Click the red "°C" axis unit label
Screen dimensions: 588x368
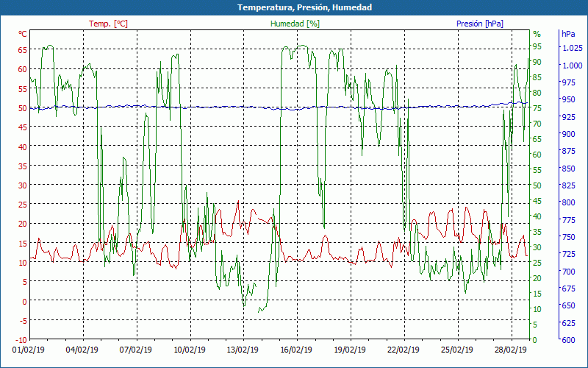pos(23,34)
